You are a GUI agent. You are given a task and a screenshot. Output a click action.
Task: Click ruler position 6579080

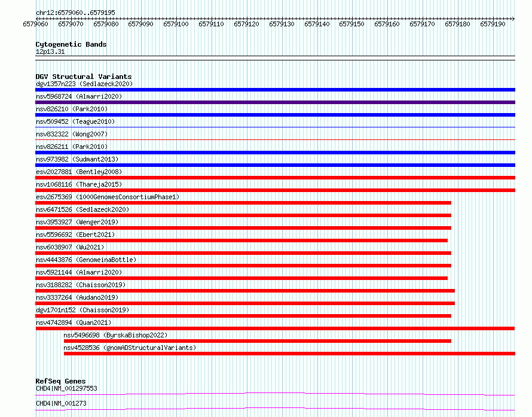[106, 24]
